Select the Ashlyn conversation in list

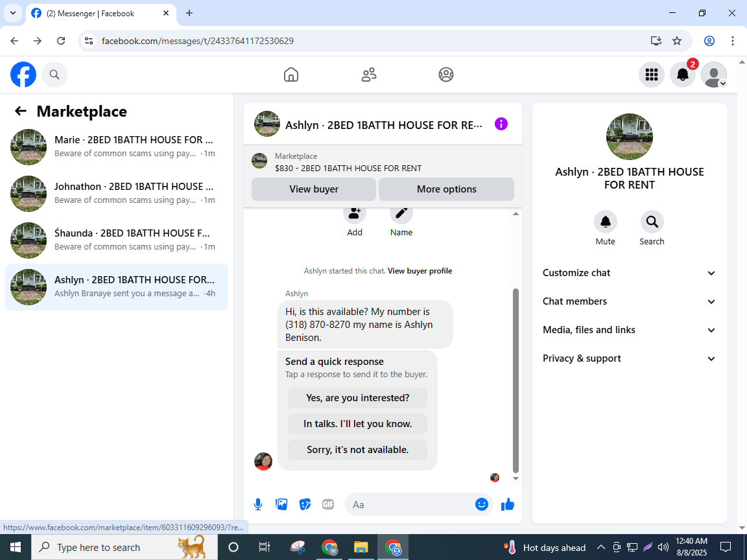[x=117, y=287]
